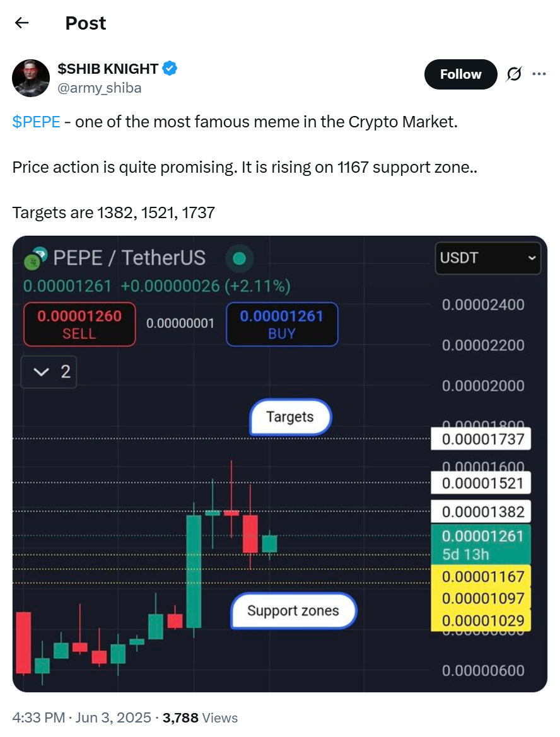The image size is (560, 737).
Task: Click the PEPE coin pair logo
Action: pyautogui.click(x=36, y=258)
